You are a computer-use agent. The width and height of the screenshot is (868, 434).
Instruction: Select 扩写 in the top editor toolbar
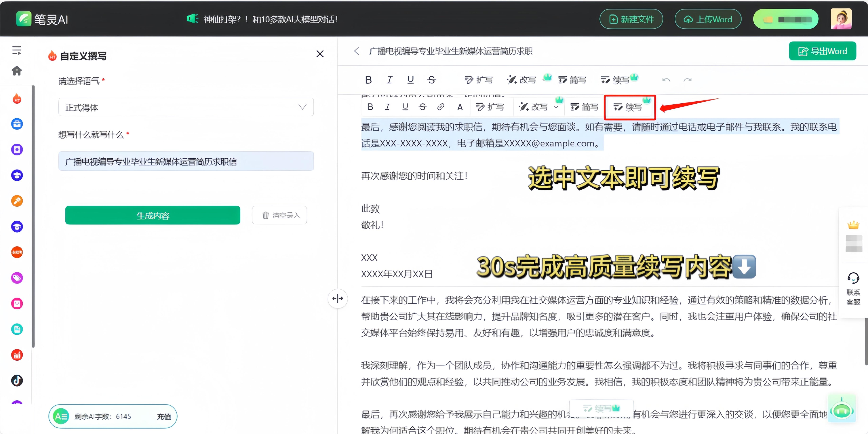point(479,80)
